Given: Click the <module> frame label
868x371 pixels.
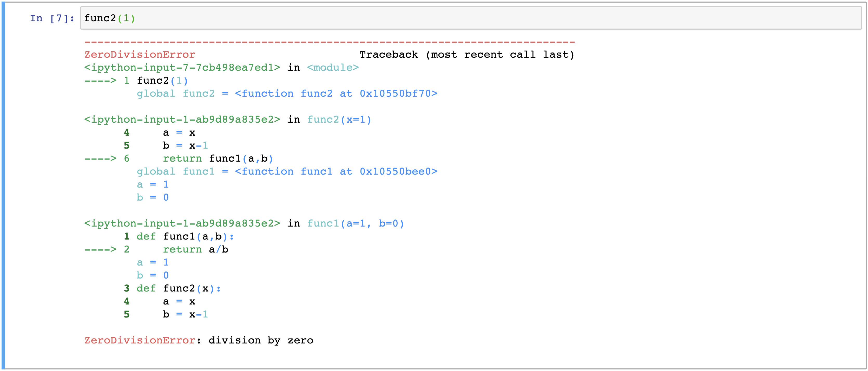Looking at the screenshot, I should [333, 68].
